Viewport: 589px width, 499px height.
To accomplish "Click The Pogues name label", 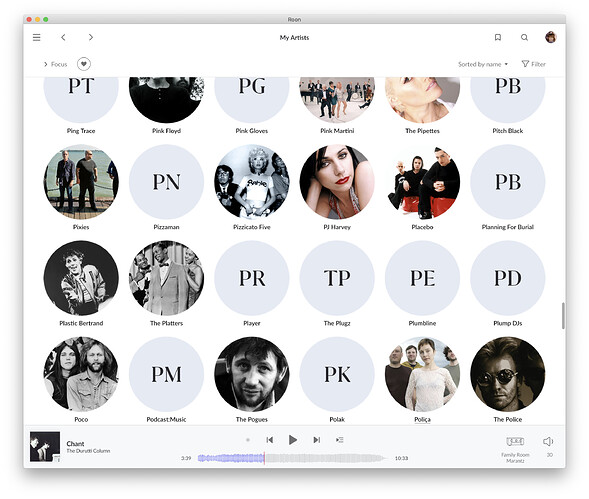I will [252, 419].
